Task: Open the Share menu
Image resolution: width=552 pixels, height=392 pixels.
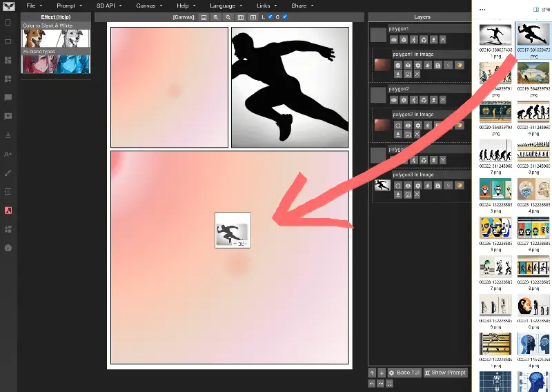Action: pyautogui.click(x=301, y=6)
